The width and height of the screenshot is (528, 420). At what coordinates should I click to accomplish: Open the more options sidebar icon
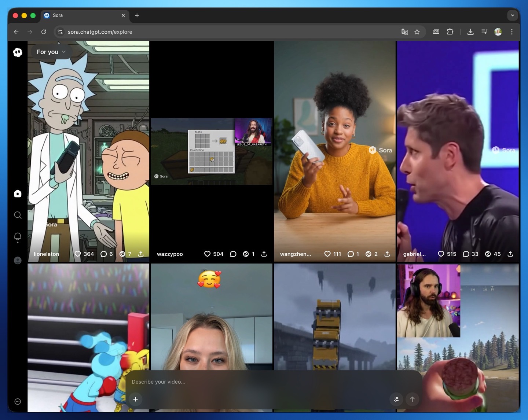click(x=18, y=402)
